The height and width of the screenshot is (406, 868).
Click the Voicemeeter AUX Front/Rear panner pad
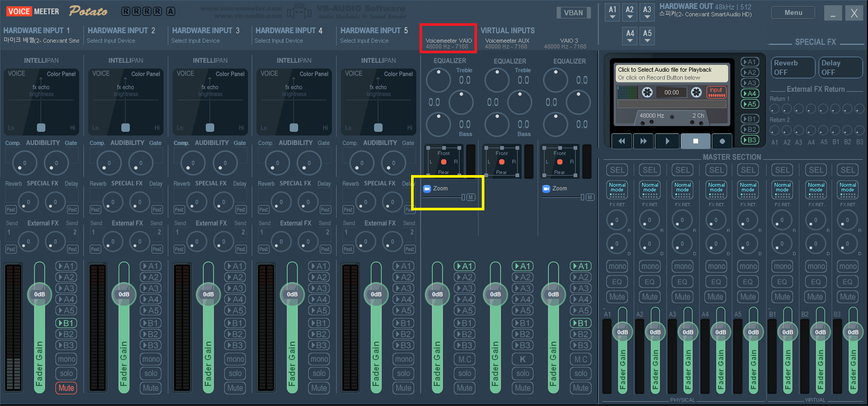[x=501, y=162]
